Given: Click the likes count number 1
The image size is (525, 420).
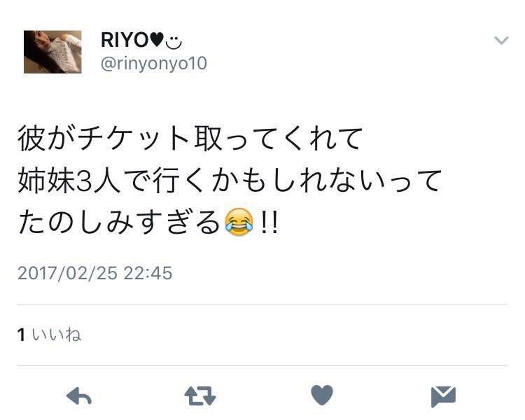Looking at the screenshot, I should [22, 335].
